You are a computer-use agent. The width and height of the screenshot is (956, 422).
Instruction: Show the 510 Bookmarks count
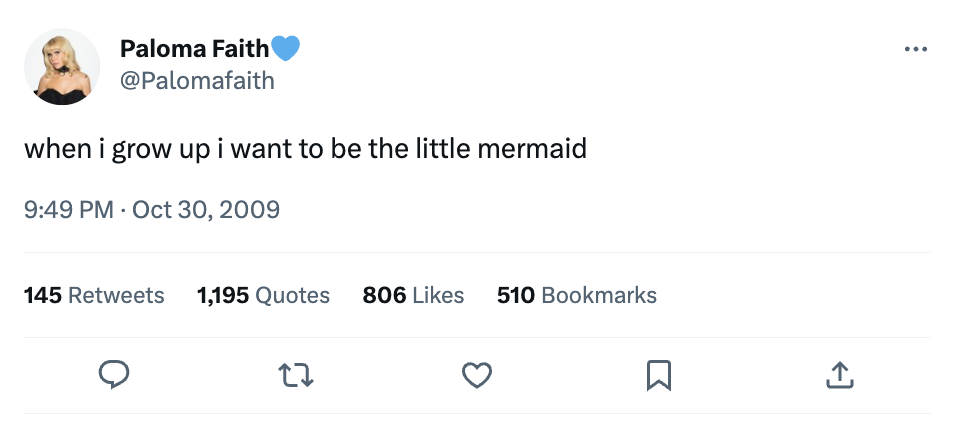click(x=576, y=295)
